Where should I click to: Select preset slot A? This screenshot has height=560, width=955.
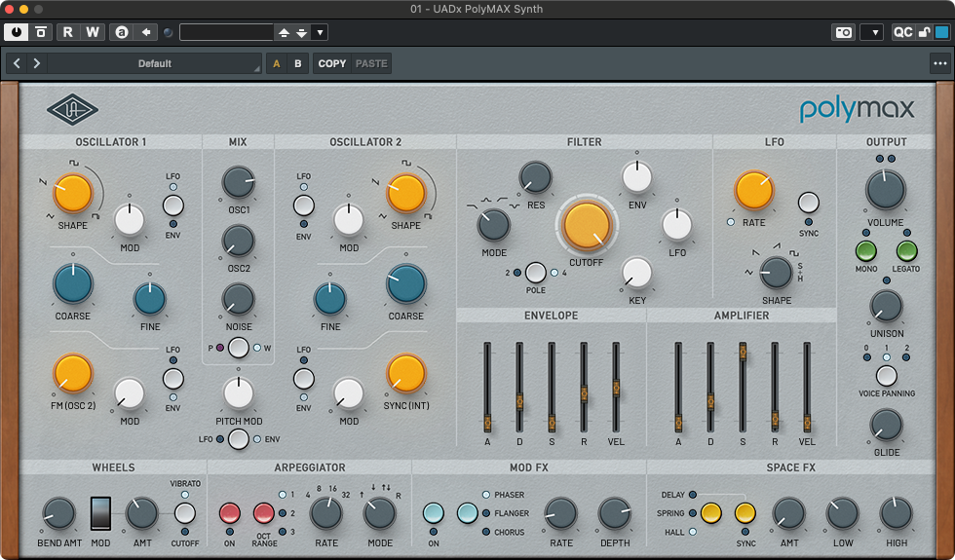pos(277,63)
